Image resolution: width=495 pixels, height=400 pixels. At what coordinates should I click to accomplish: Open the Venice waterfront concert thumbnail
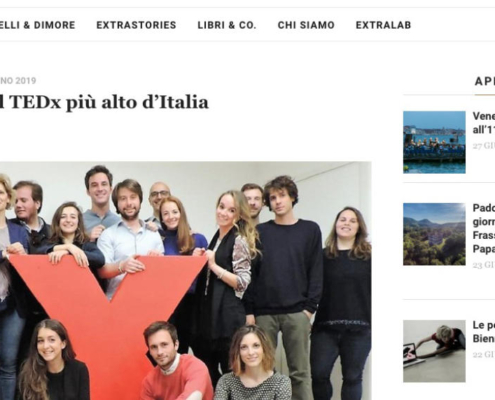[x=434, y=142]
